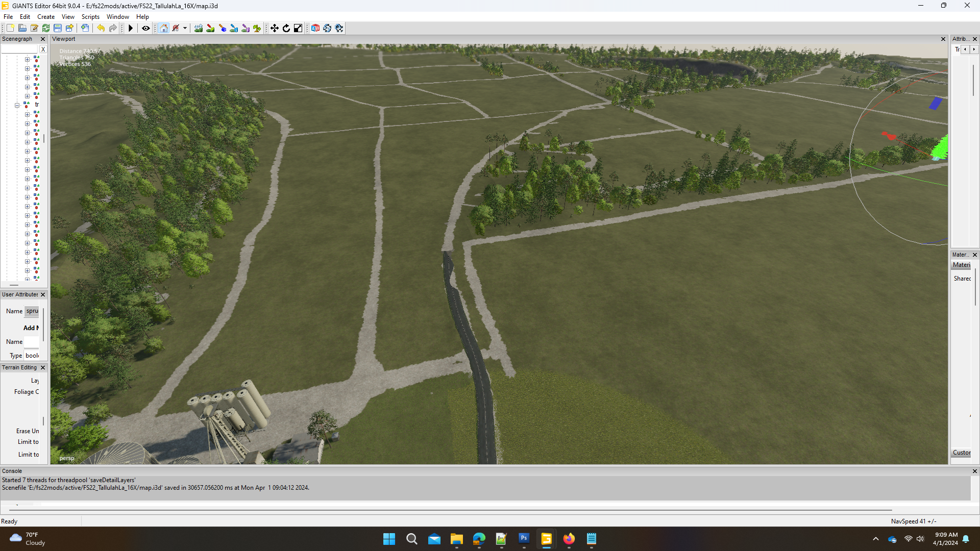The height and width of the screenshot is (551, 980).
Task: Collapse the 'tr' node in Scenegraph
Action: pyautogui.click(x=17, y=105)
